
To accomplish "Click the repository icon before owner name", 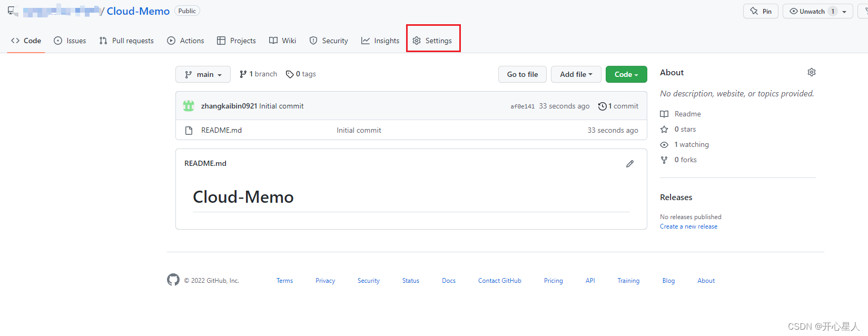I will (11, 11).
